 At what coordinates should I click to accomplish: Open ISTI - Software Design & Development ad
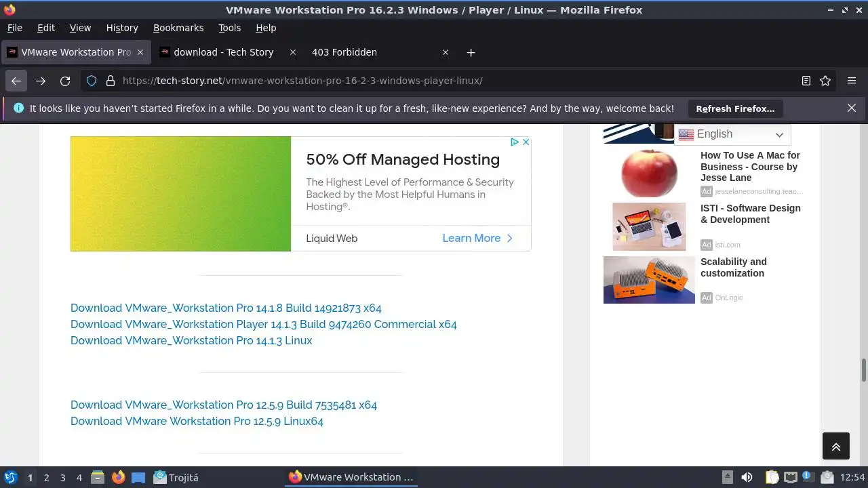[750, 213]
